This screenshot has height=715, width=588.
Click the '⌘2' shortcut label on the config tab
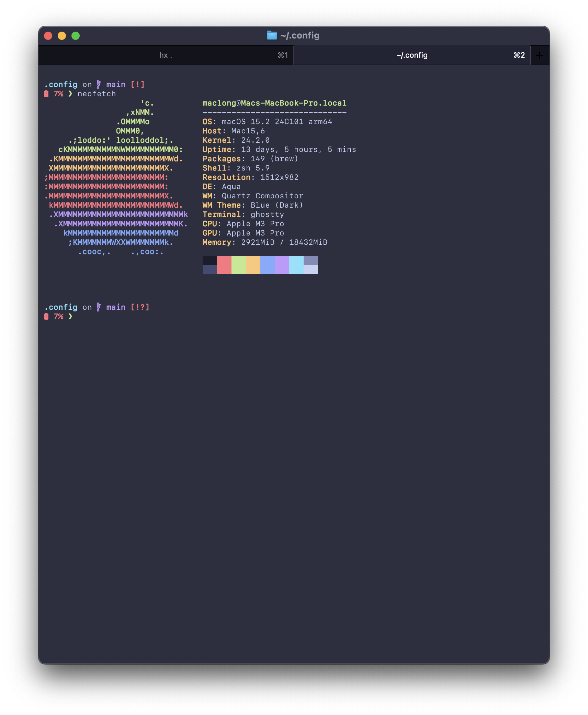pyautogui.click(x=519, y=55)
